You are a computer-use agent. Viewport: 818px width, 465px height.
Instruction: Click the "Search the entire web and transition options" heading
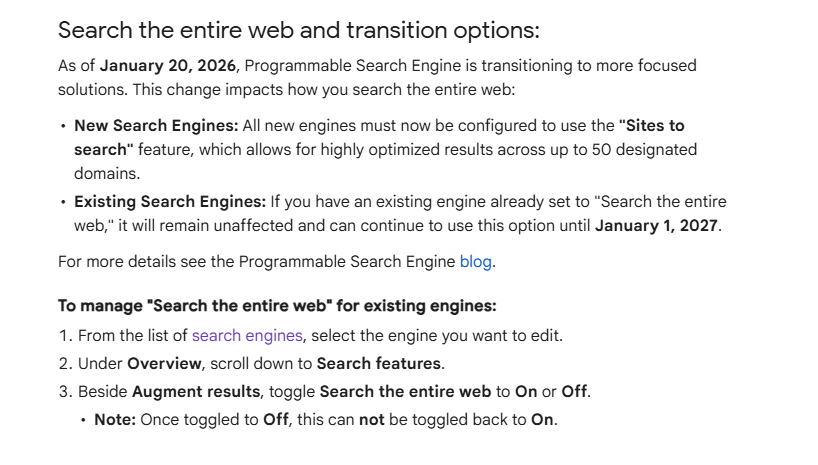pos(298,30)
